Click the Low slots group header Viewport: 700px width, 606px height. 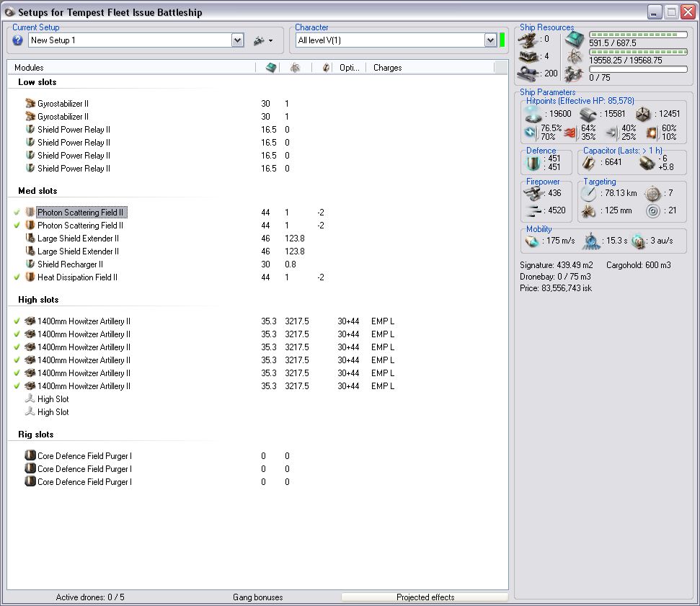37,82
